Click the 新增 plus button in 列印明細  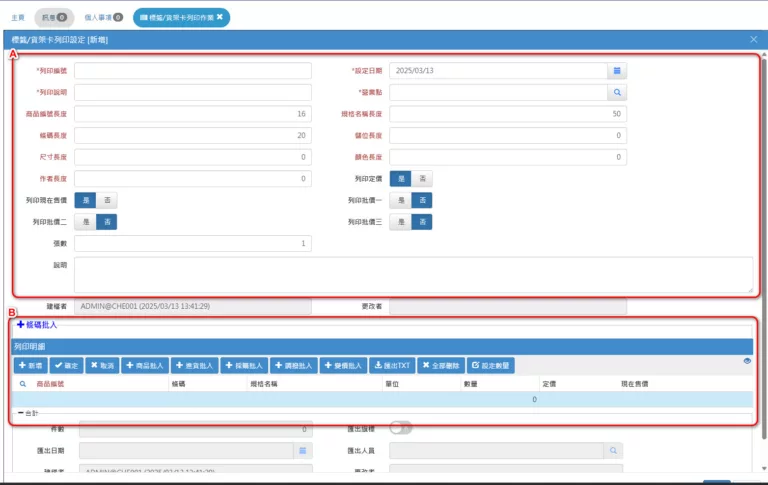click(x=29, y=366)
